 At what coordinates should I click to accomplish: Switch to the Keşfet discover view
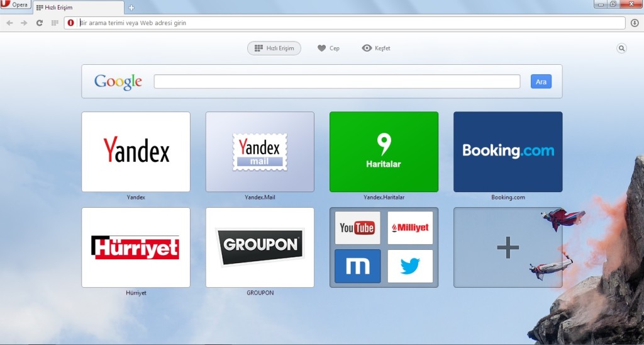376,48
